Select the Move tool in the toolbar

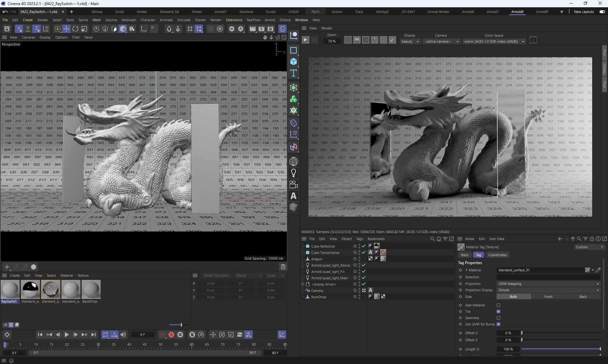point(66,29)
